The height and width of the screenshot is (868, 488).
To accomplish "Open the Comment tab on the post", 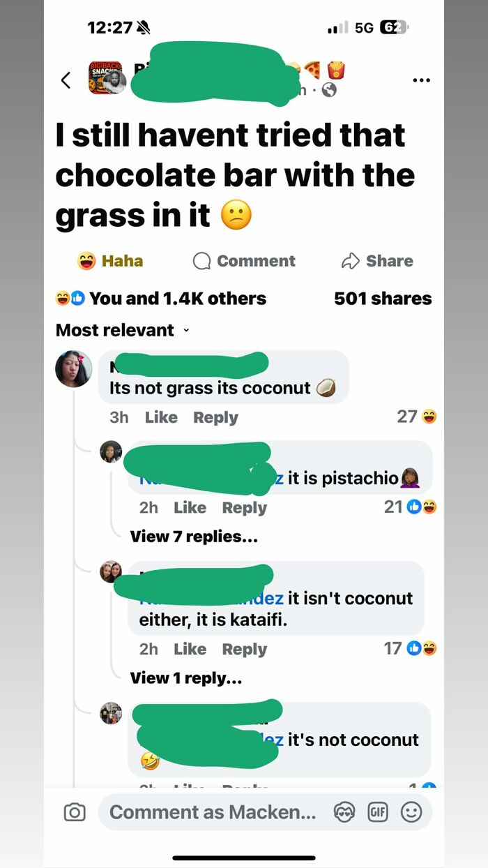I will click(x=243, y=260).
